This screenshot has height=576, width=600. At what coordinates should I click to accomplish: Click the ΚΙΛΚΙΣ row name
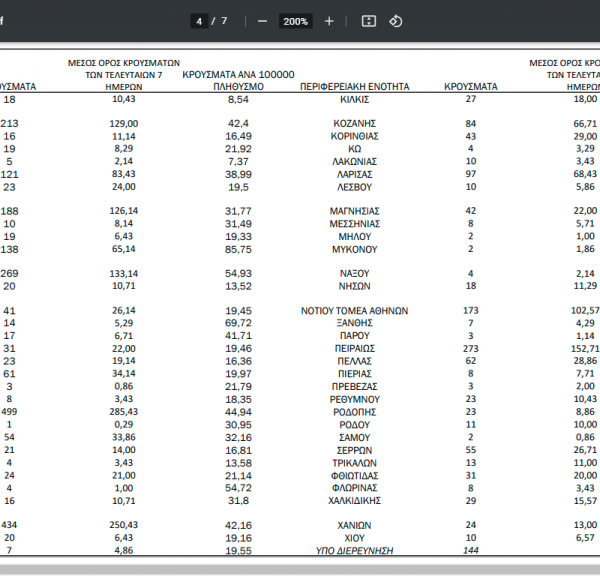pyautogui.click(x=355, y=100)
